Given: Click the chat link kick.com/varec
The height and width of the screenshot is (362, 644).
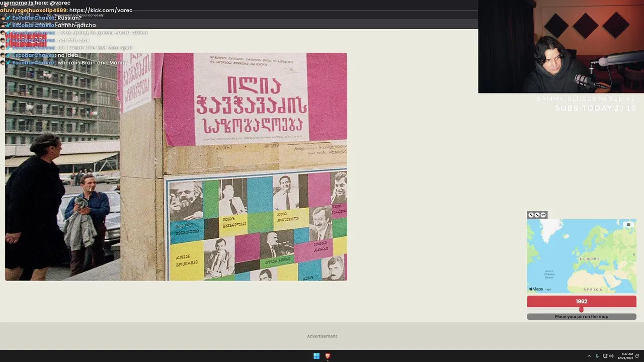Looking at the screenshot, I should coord(101,10).
